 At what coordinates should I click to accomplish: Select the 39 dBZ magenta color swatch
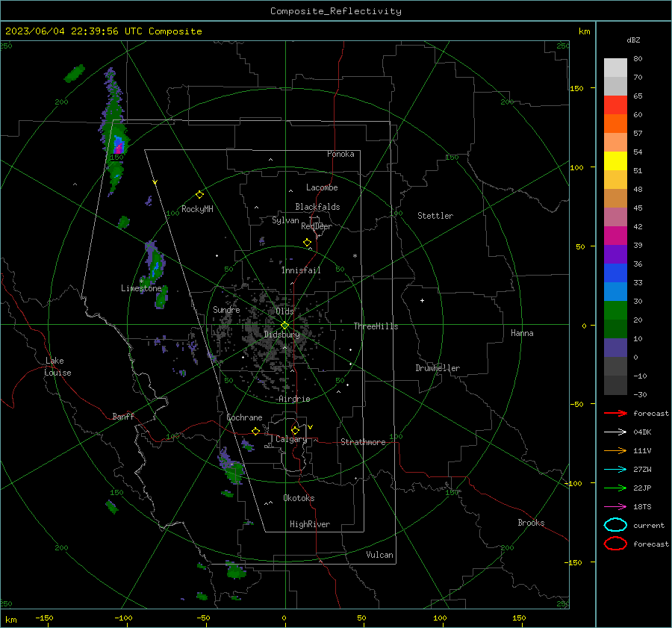tap(615, 235)
